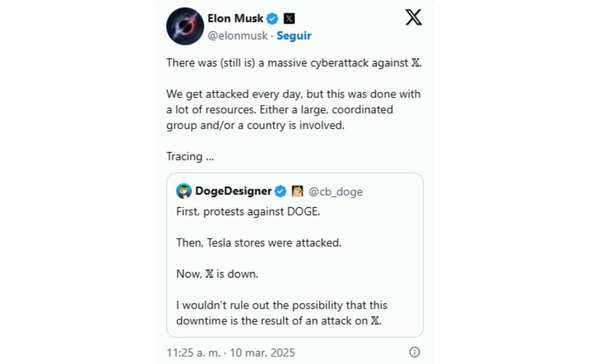Screen dimensions: 590x364
Task: Open the @cb_doge handle
Action: point(336,191)
